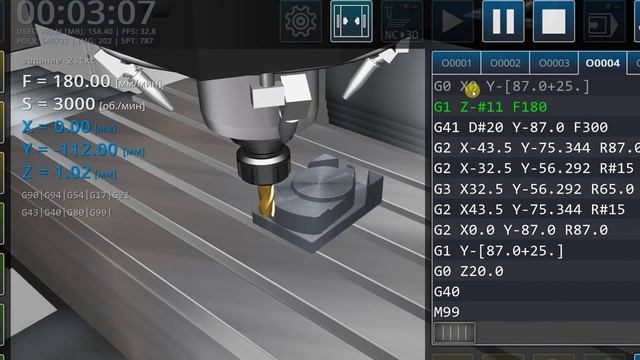Toggle the machine doors icon
Image resolution: width=640 pixels, height=360 pixels.
pos(351,21)
